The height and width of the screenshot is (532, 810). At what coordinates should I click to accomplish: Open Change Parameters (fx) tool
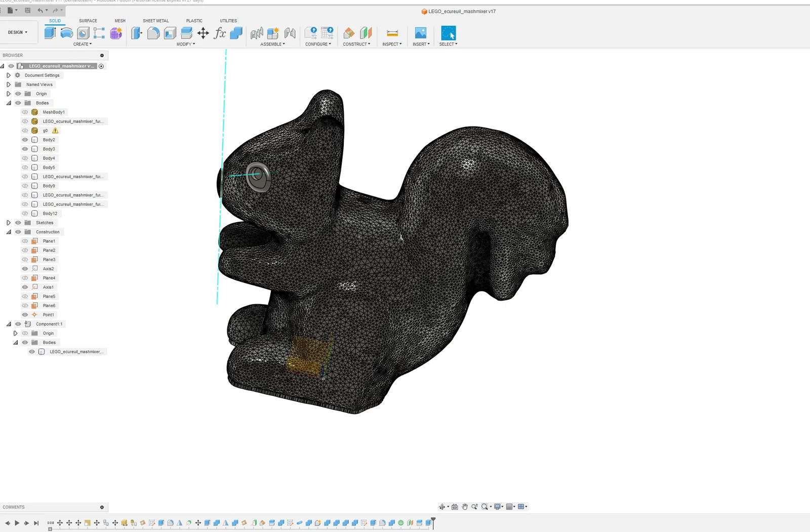click(x=220, y=33)
